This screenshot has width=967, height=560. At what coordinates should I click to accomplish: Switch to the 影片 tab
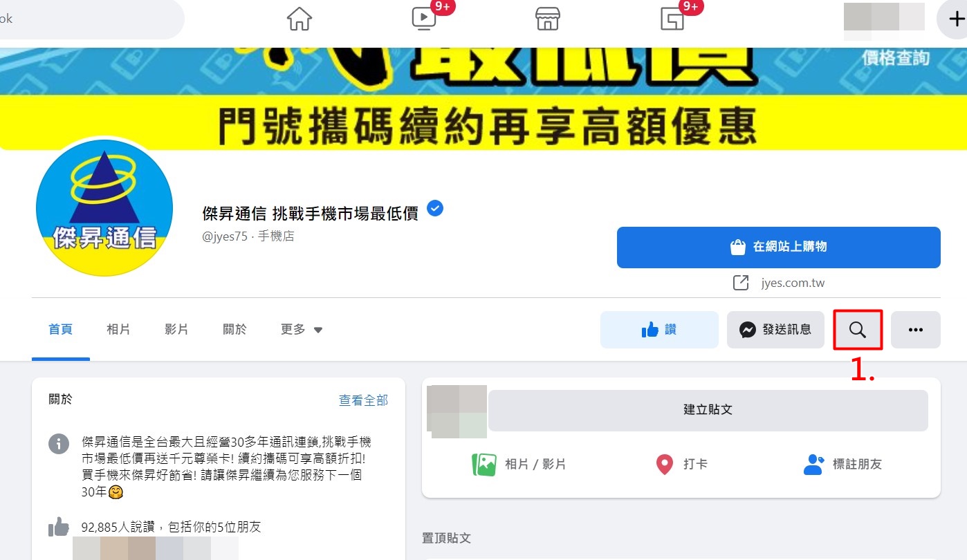click(176, 330)
